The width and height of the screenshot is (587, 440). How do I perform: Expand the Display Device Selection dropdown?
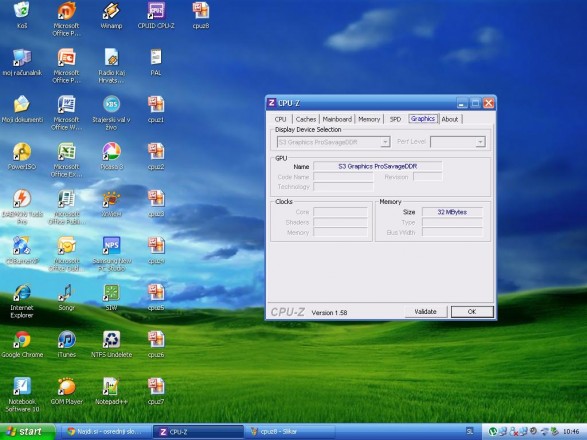coord(385,142)
